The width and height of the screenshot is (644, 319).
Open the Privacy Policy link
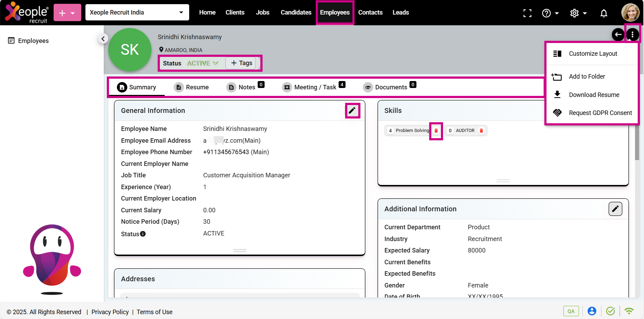[110, 312]
